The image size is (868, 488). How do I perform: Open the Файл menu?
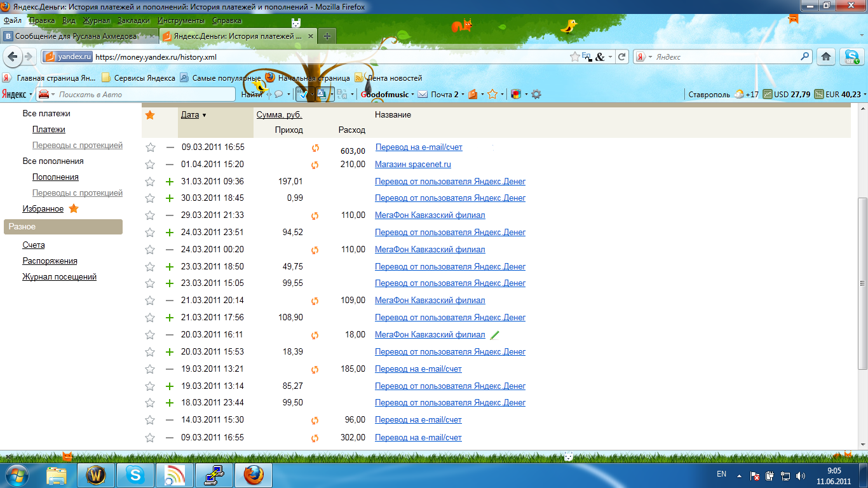[x=13, y=20]
